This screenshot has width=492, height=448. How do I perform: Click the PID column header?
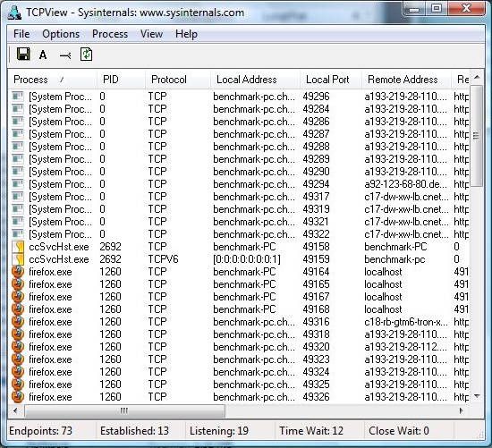pyautogui.click(x=121, y=80)
